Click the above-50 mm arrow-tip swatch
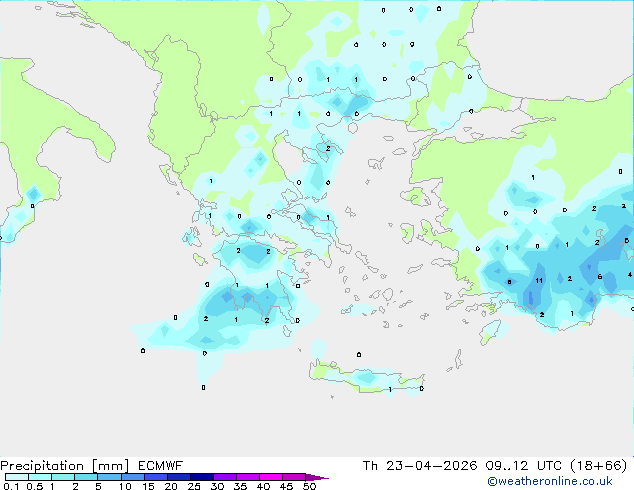Screen dimensions: 634x490 [x=316, y=477]
